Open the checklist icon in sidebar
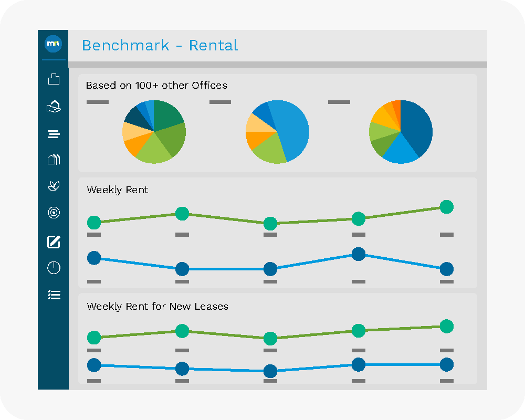This screenshot has width=525, height=420. [54, 295]
